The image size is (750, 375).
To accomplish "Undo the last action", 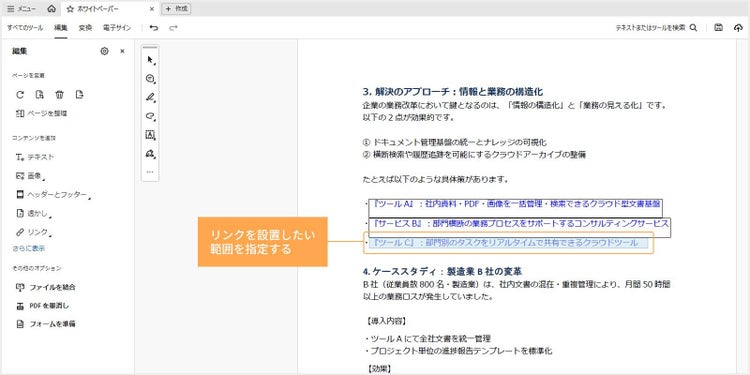I will 154,28.
